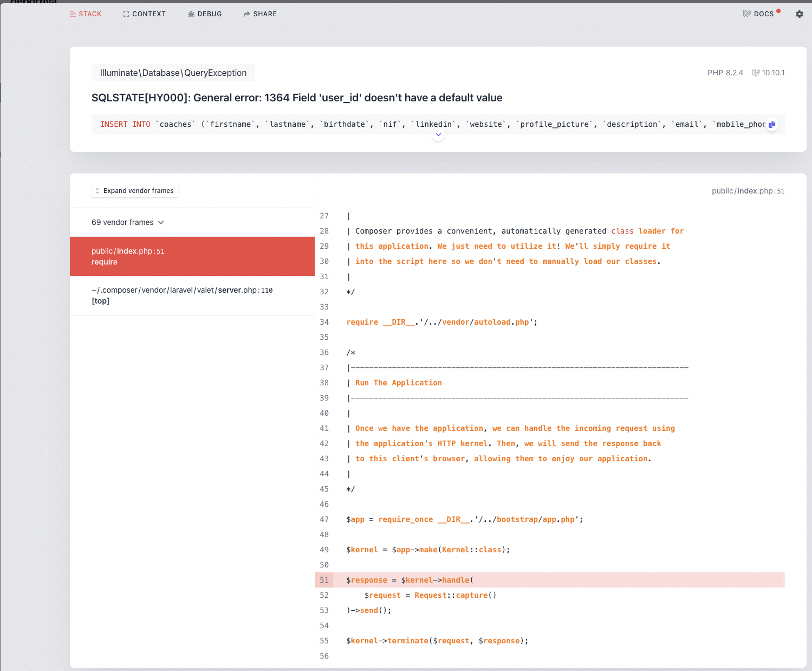Click the PHP 8.2.4 version label
Screen dimensions: 812x671
tap(725, 72)
